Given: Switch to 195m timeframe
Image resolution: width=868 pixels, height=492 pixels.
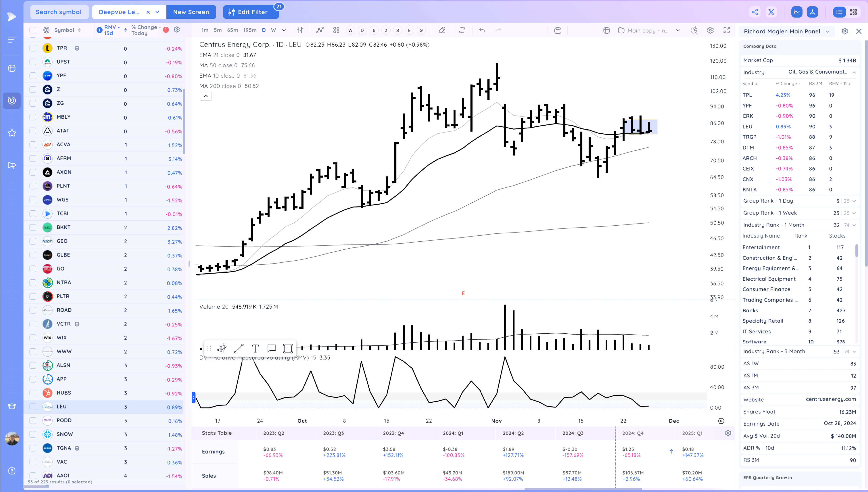Looking at the screenshot, I should click(250, 30).
